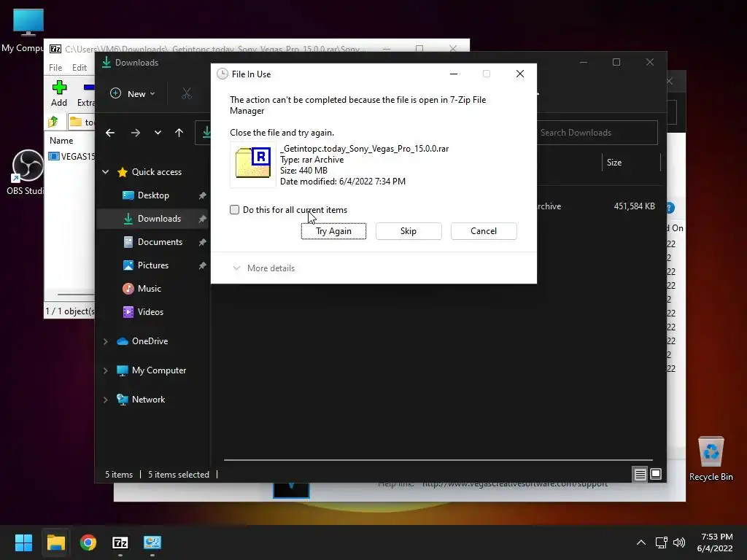Open My Computer desktop icon
The image size is (747, 560).
[28, 31]
